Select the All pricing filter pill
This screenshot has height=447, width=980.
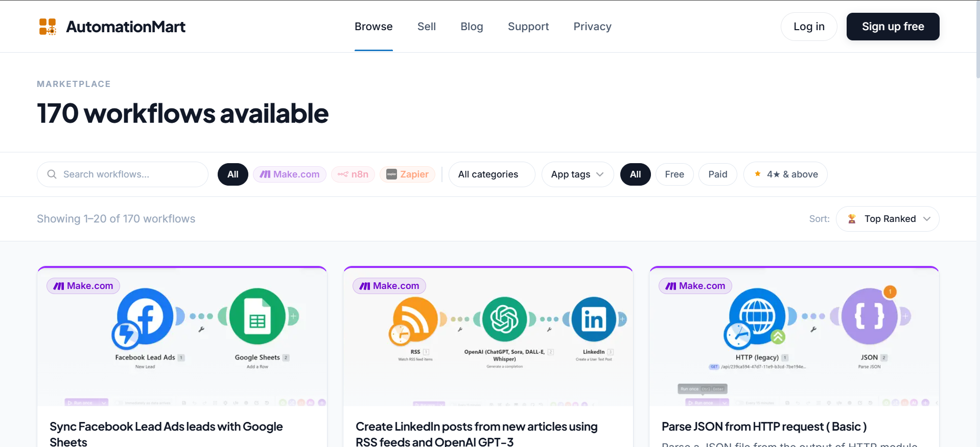click(x=636, y=174)
